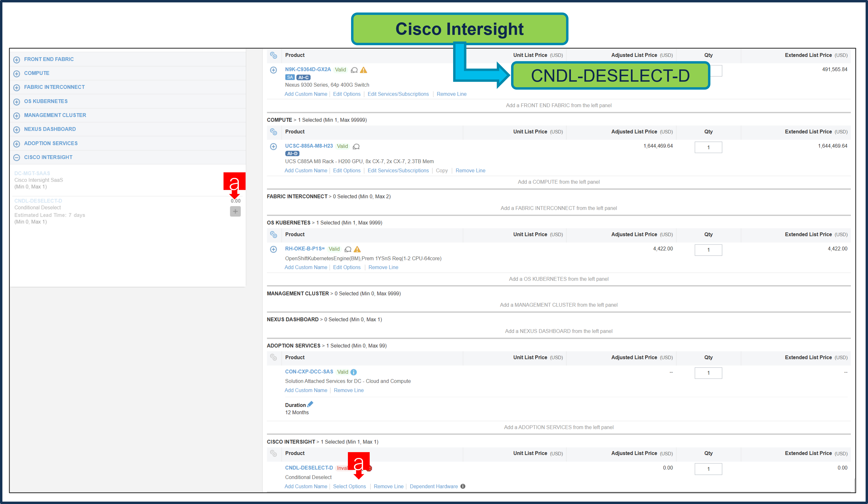The image size is (868, 504).
Task: View warning icon on RH-OKE-B-P1S=
Action: pyautogui.click(x=357, y=249)
